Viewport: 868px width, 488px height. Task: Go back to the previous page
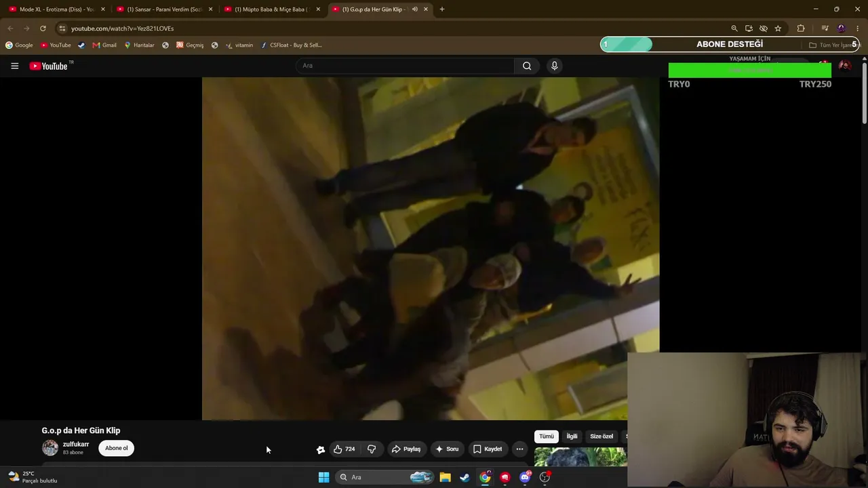[x=10, y=28]
